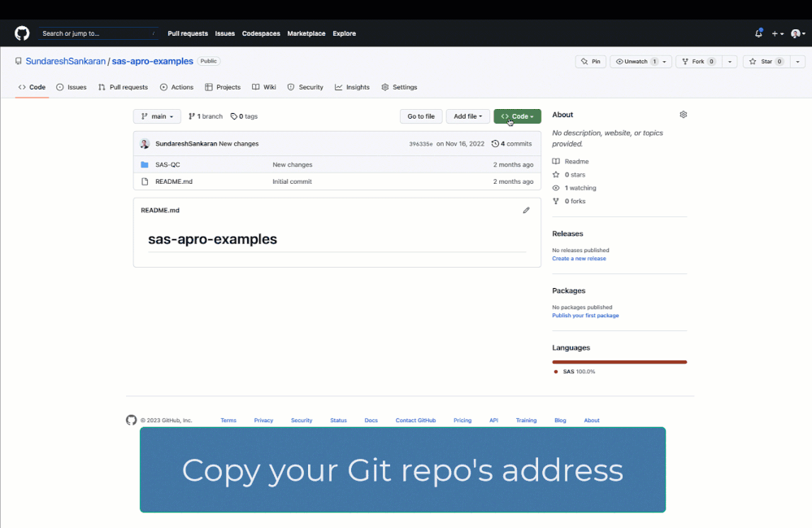Open the SAS-QC folder
This screenshot has width=812, height=528.
coord(167,165)
